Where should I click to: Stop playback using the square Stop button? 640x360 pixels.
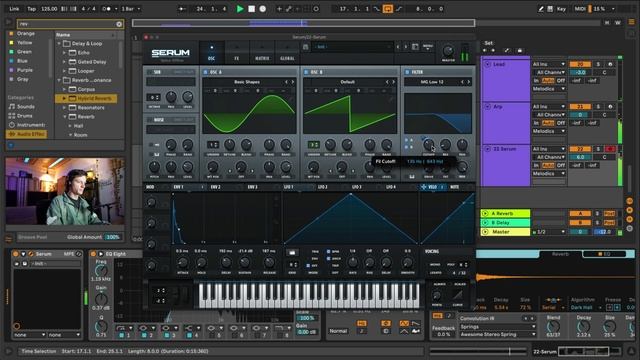251,9
